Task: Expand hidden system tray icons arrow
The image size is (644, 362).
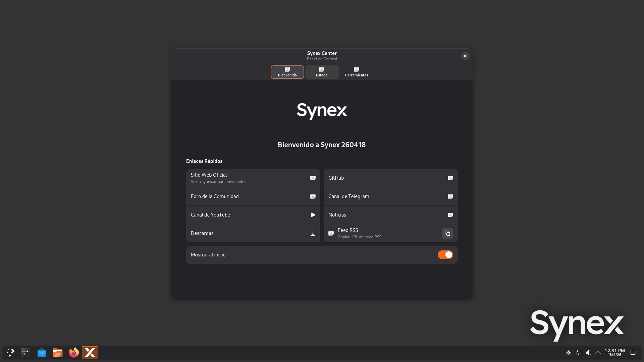Action: click(x=598, y=353)
